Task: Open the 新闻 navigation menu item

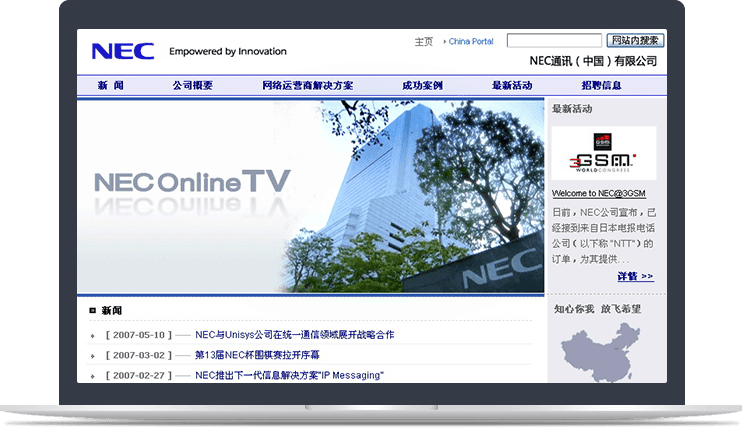Action: tap(110, 86)
